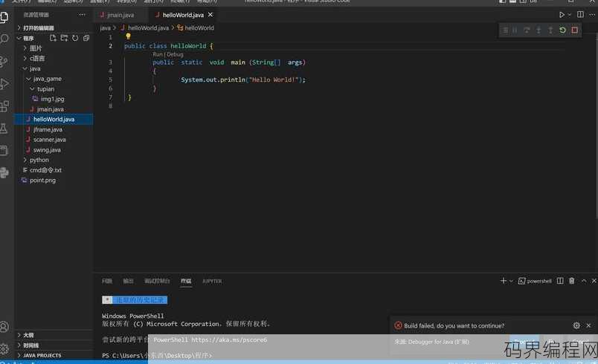This screenshot has width=598, height=364.
Task: Refresh the explorer file tree
Action: pyautogui.click(x=75, y=38)
